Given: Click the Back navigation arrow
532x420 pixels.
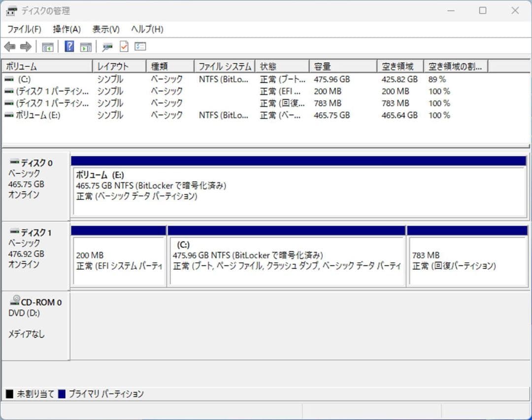Looking at the screenshot, I should [10, 46].
